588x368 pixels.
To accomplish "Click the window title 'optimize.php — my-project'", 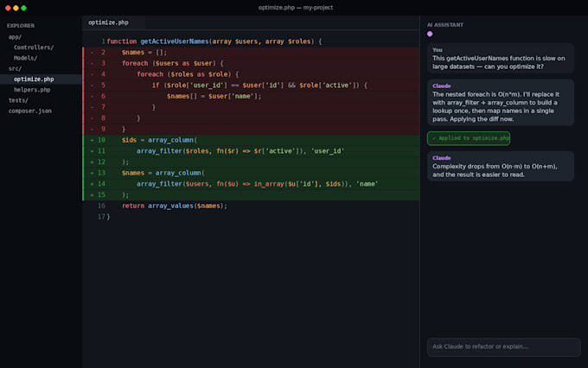I will point(296,8).
